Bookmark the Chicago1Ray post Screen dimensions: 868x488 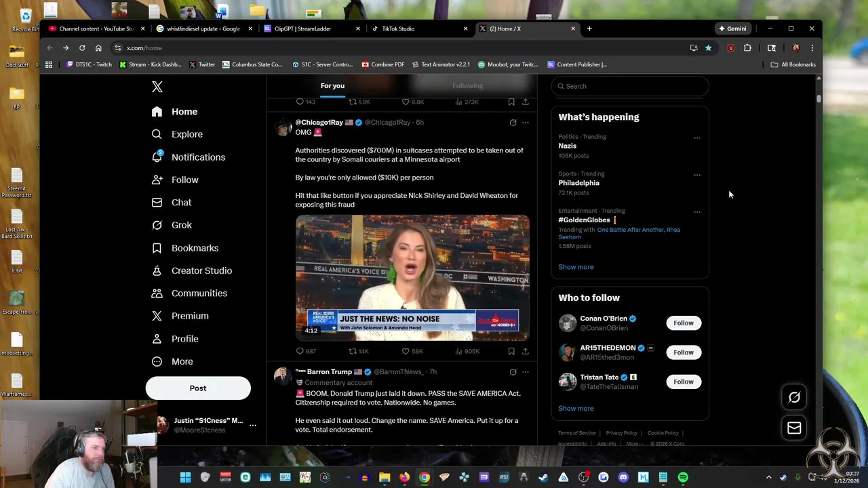pyautogui.click(x=511, y=351)
